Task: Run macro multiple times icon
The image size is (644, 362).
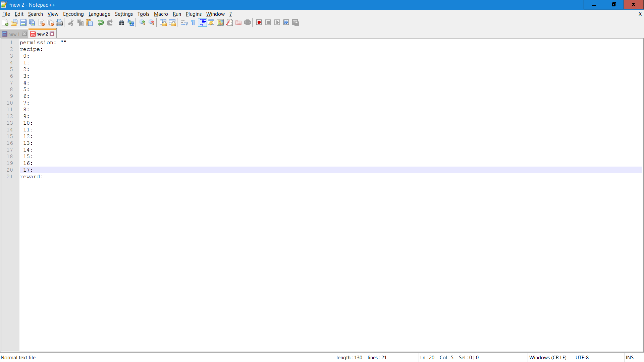Action: click(286, 22)
